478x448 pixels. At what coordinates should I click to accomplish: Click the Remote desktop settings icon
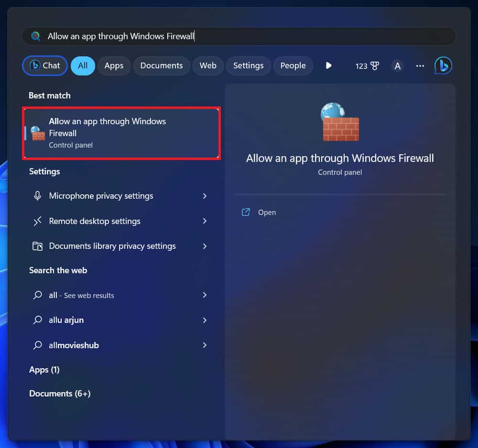37,221
